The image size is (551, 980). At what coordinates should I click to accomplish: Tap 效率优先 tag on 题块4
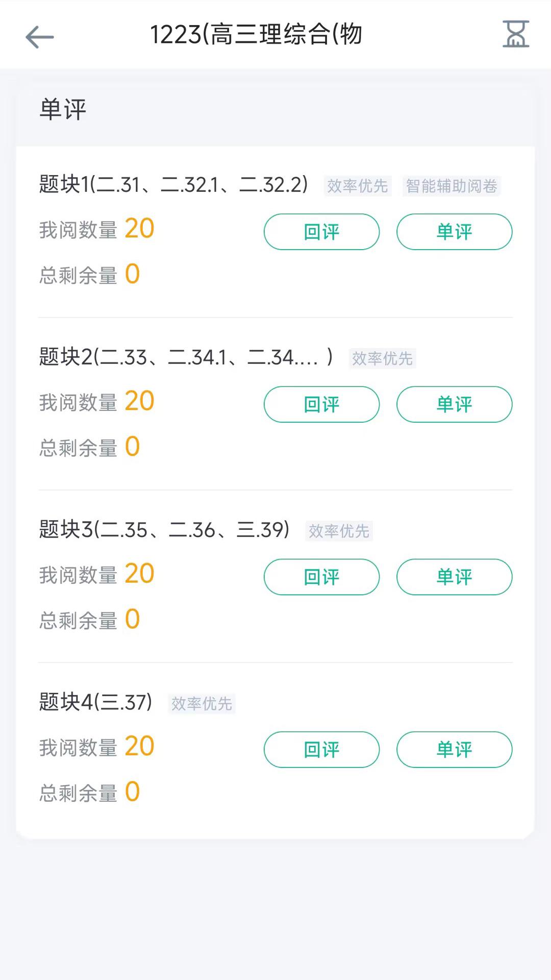(202, 703)
